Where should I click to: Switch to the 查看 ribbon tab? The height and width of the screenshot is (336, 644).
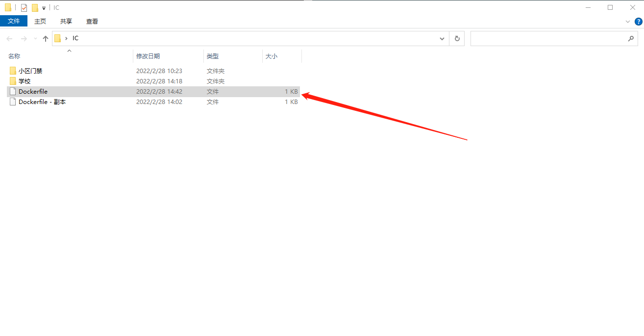(92, 21)
